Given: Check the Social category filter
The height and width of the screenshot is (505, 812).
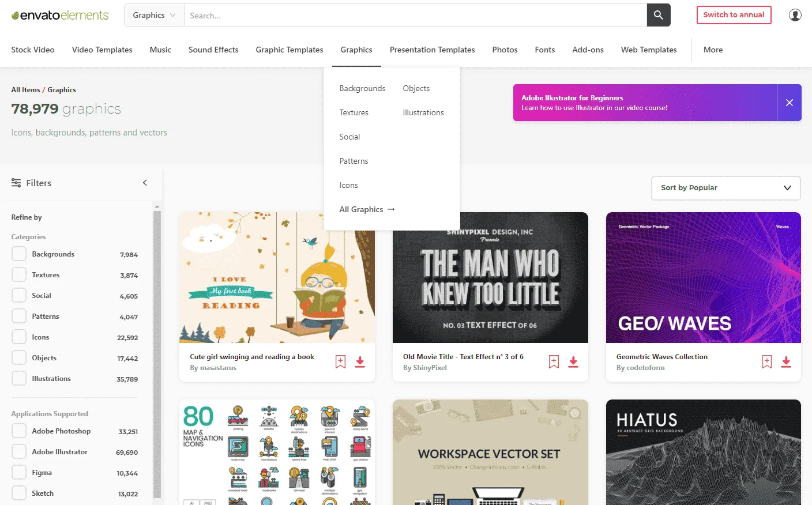Looking at the screenshot, I should (19, 295).
